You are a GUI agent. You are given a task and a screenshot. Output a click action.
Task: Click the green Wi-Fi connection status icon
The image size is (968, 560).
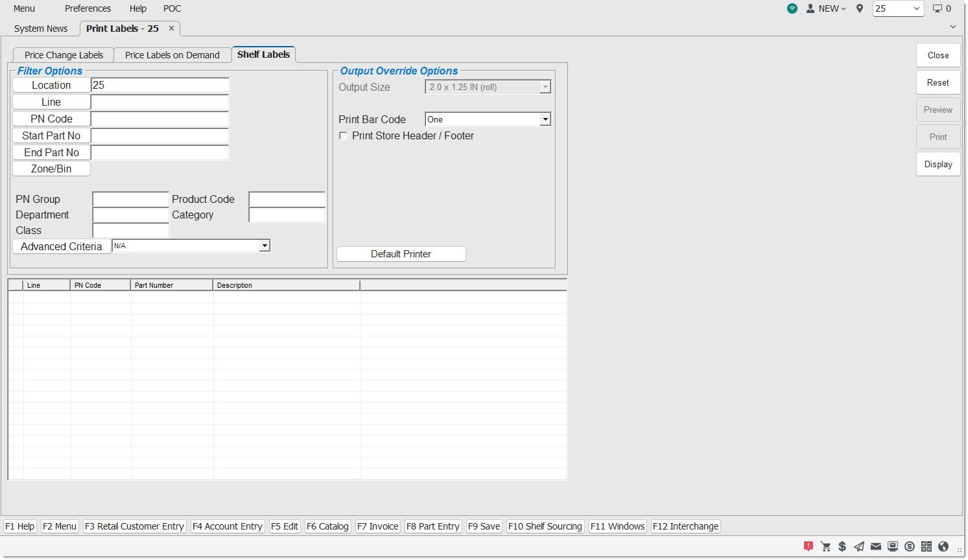point(792,8)
